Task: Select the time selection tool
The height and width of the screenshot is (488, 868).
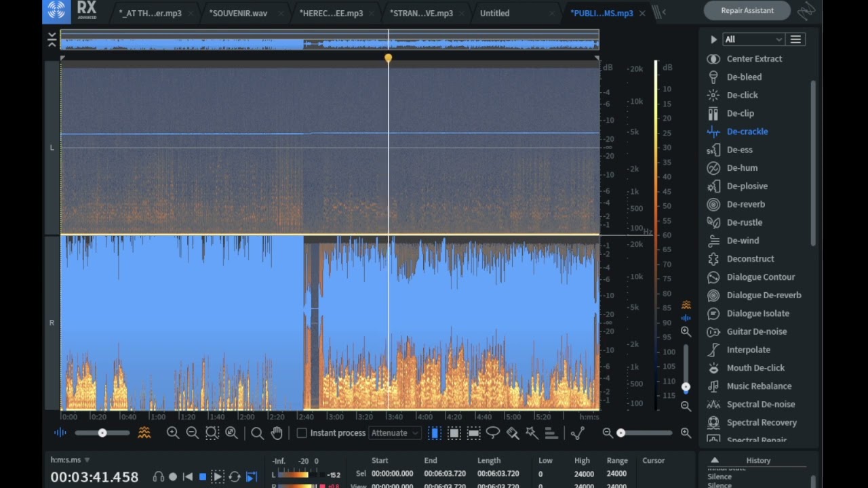Action: [435, 433]
